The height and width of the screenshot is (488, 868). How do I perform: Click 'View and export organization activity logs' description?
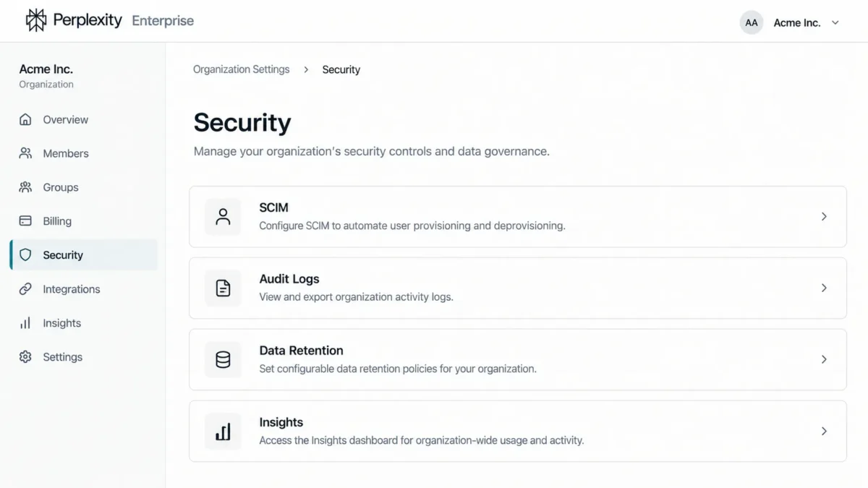[x=357, y=297]
